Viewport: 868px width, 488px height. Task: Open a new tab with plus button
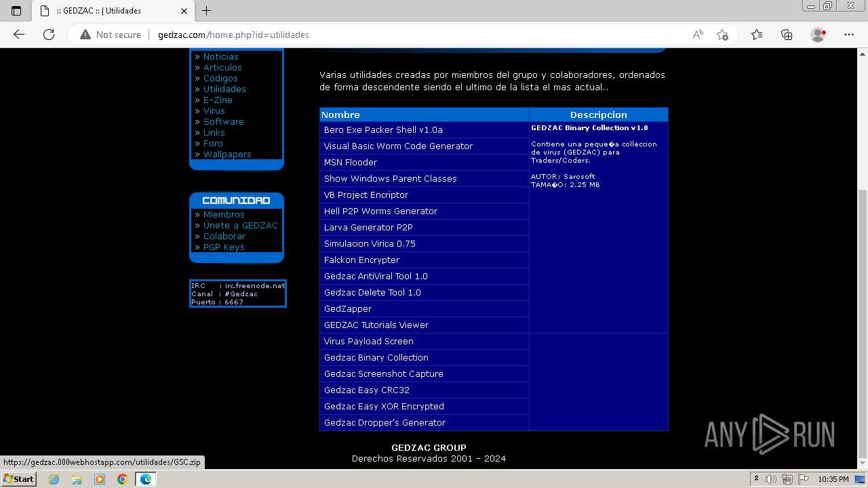tap(207, 11)
